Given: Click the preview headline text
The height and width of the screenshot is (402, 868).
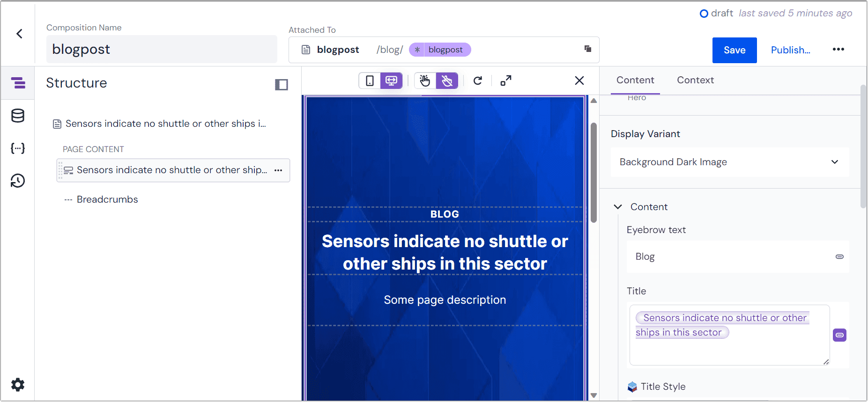Looking at the screenshot, I should (445, 252).
